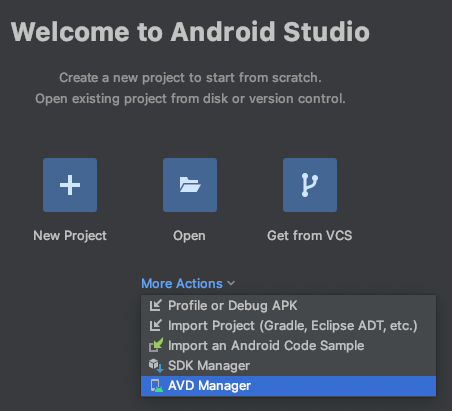
Task: Click the AVD Manager device icon
Action: pyautogui.click(x=156, y=386)
